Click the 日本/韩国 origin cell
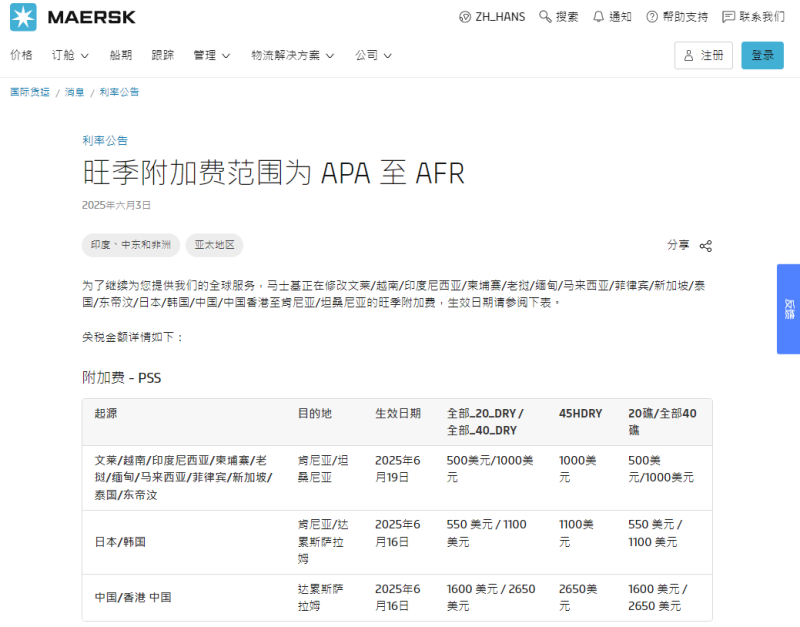The image size is (800, 627). [x=120, y=542]
